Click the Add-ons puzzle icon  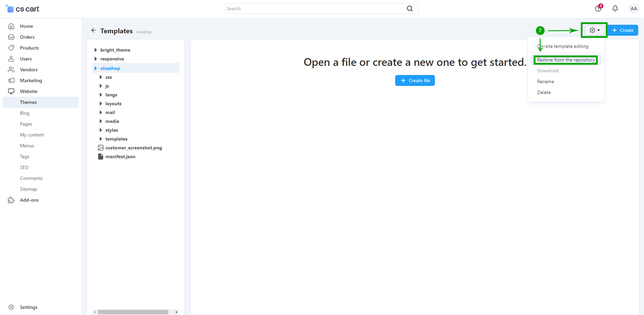click(x=11, y=200)
